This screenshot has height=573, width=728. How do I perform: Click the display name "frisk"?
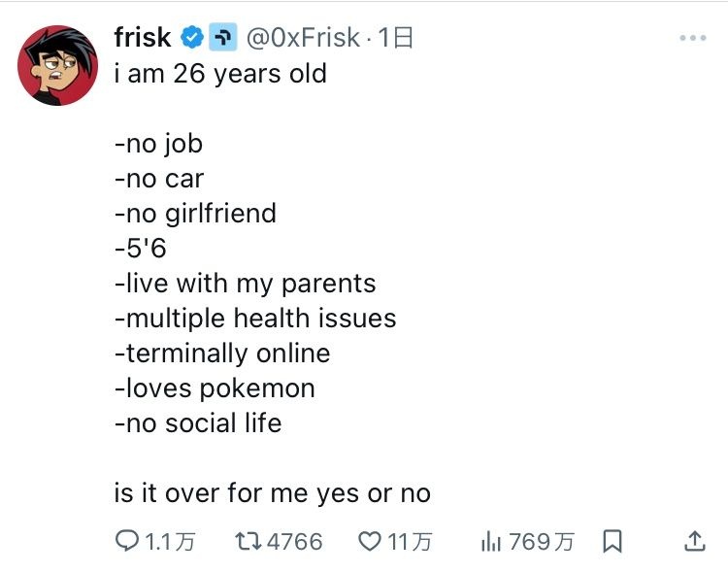[142, 38]
